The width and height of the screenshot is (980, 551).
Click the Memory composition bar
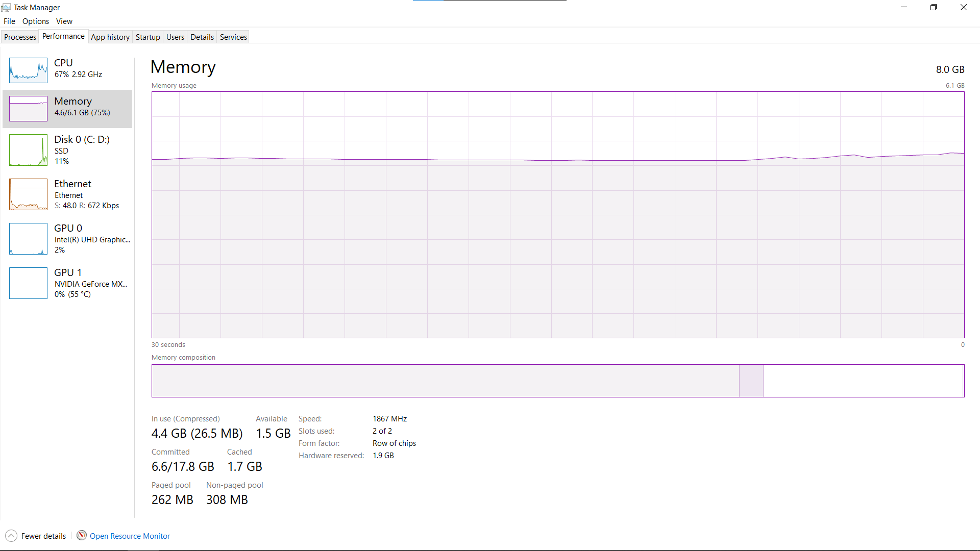[558, 381]
